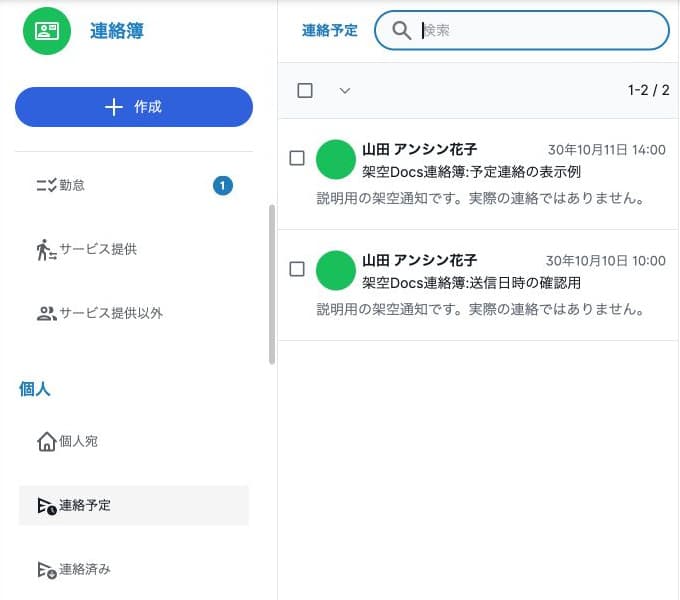
Task: Click the sidebar vertical scrollbar
Action: click(272, 284)
